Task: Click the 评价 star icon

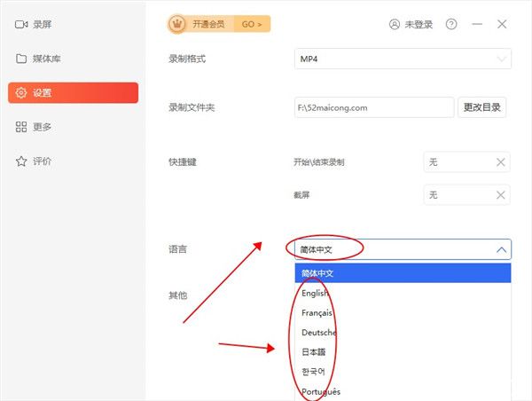Action: (21, 161)
